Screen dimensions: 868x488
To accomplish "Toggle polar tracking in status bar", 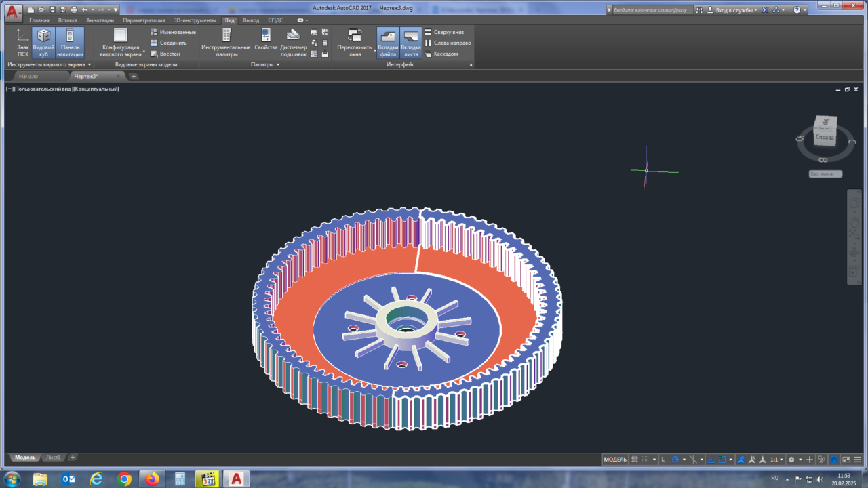I will point(675,460).
